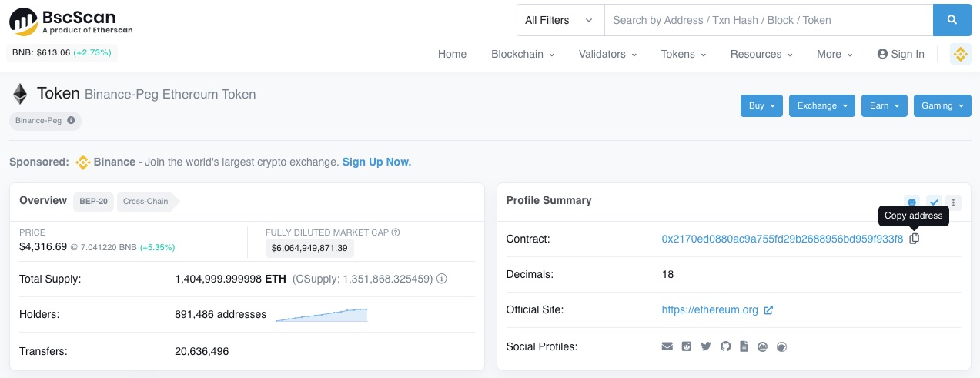
Task: Open the Exchange dropdown button
Action: pyautogui.click(x=822, y=105)
